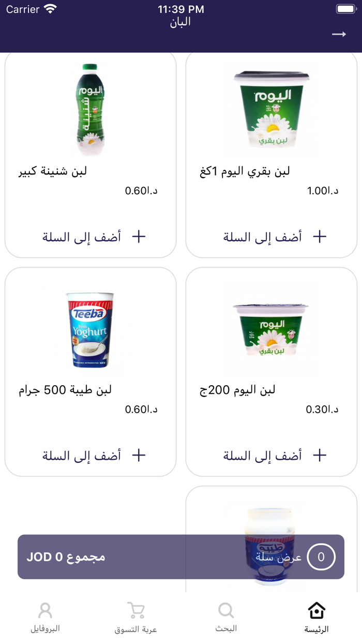Tap the cart counter badge showing 0
Viewport: 362px width, 644px height.
pyautogui.click(x=322, y=556)
